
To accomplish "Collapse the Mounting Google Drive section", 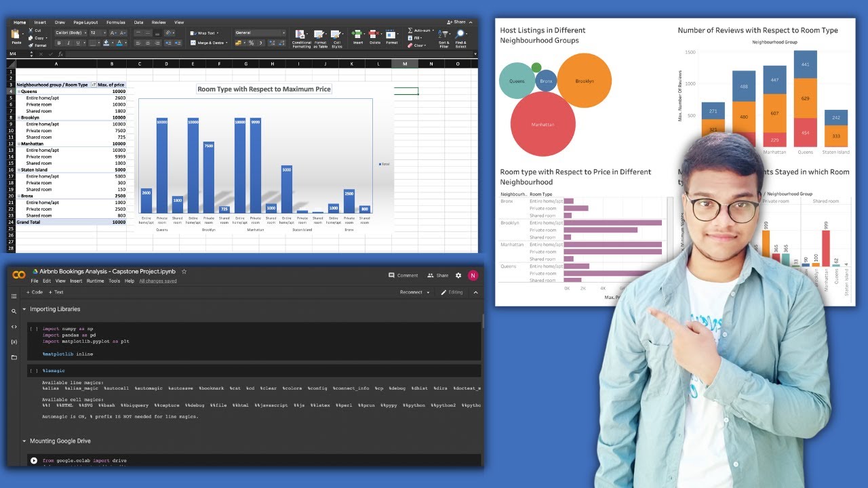I will tap(24, 441).
